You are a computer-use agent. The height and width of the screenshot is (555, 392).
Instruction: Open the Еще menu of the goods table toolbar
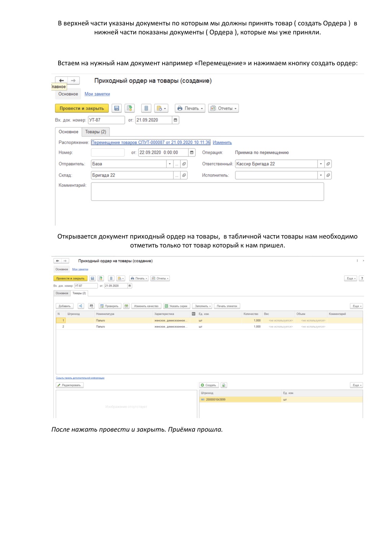point(356,306)
